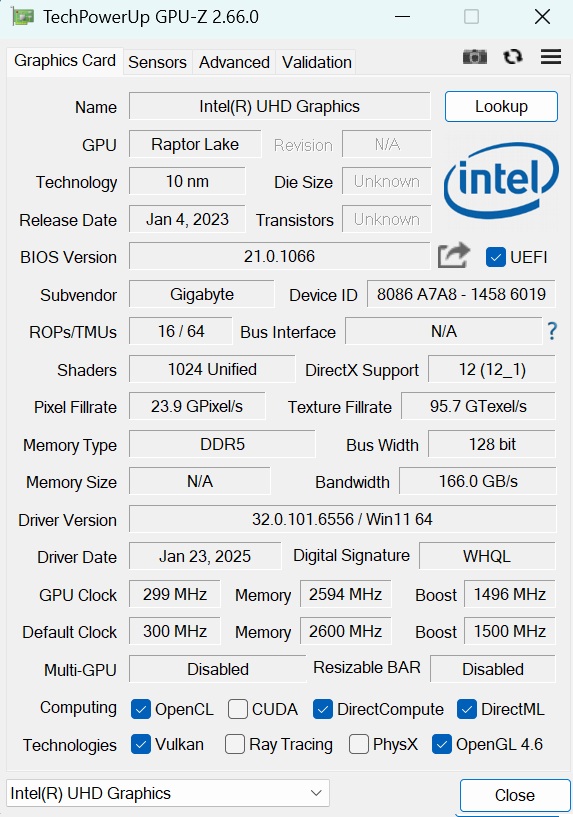Click the refresh arrows icon
Image resolution: width=573 pixels, height=817 pixels.
pos(513,56)
